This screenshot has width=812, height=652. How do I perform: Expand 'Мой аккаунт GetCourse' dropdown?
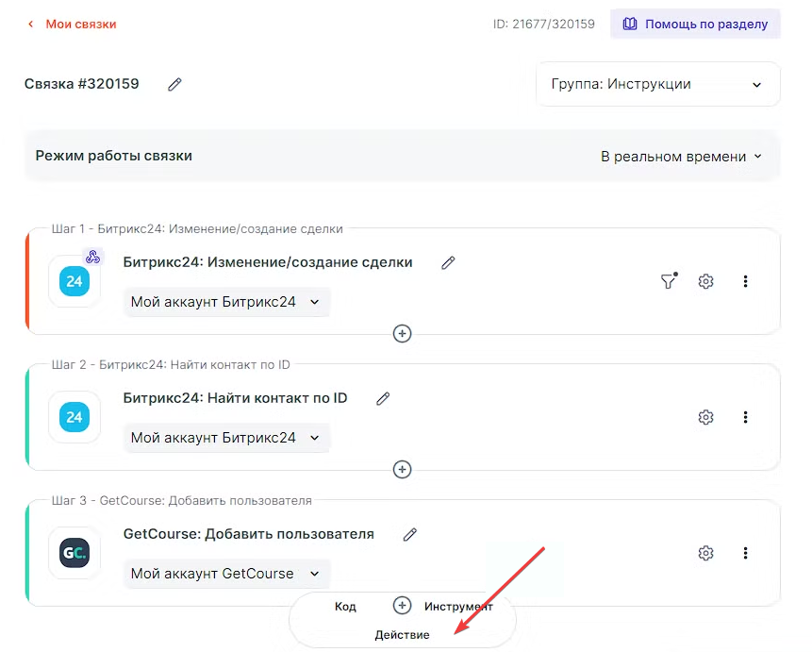[x=226, y=574]
